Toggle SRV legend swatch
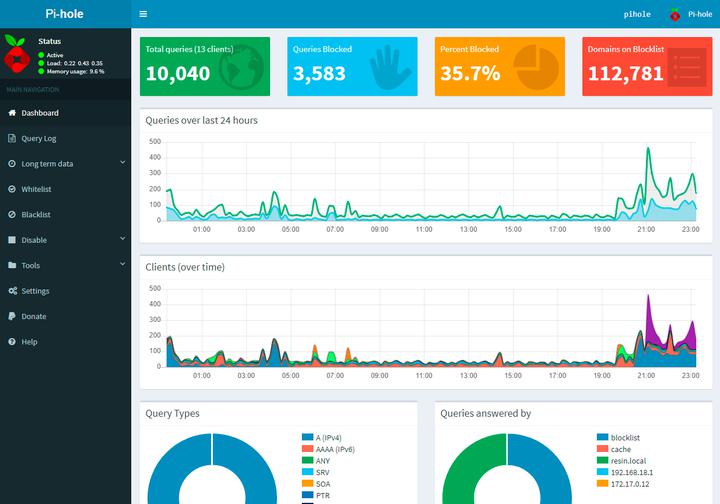Image resolution: width=720 pixels, height=504 pixels. [308, 471]
